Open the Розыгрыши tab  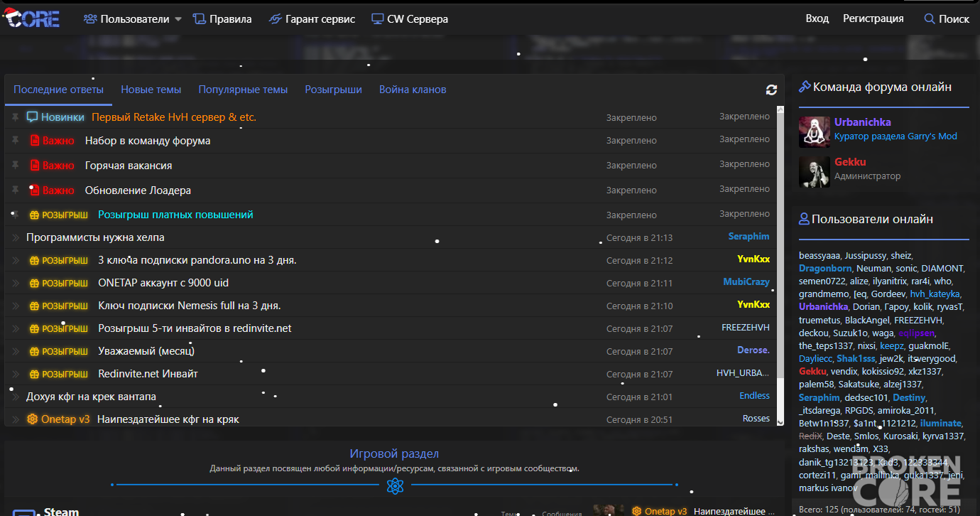(x=333, y=90)
